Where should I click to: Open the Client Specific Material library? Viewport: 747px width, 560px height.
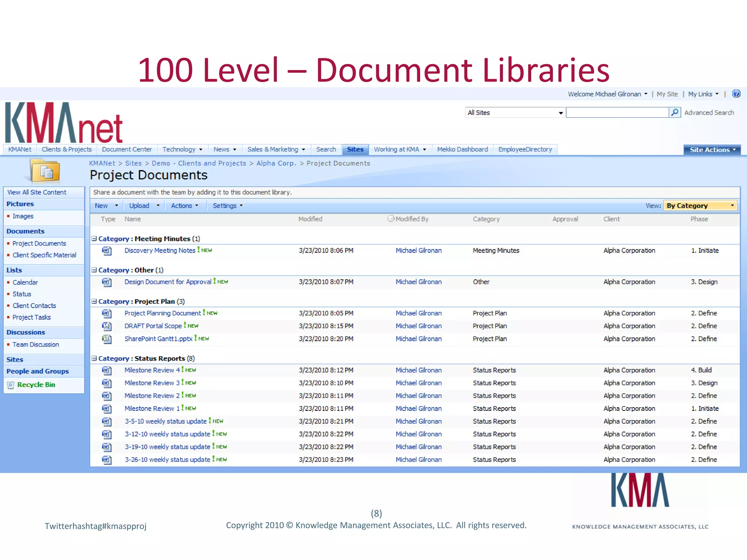[x=44, y=255]
